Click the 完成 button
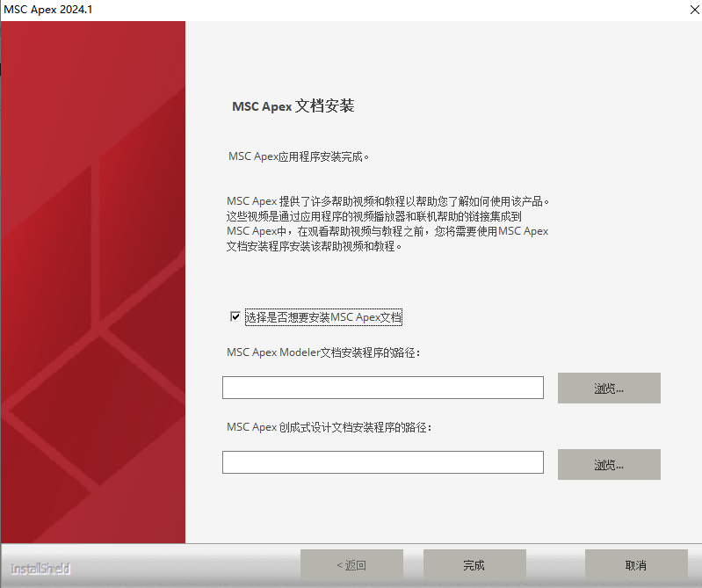 click(x=474, y=565)
